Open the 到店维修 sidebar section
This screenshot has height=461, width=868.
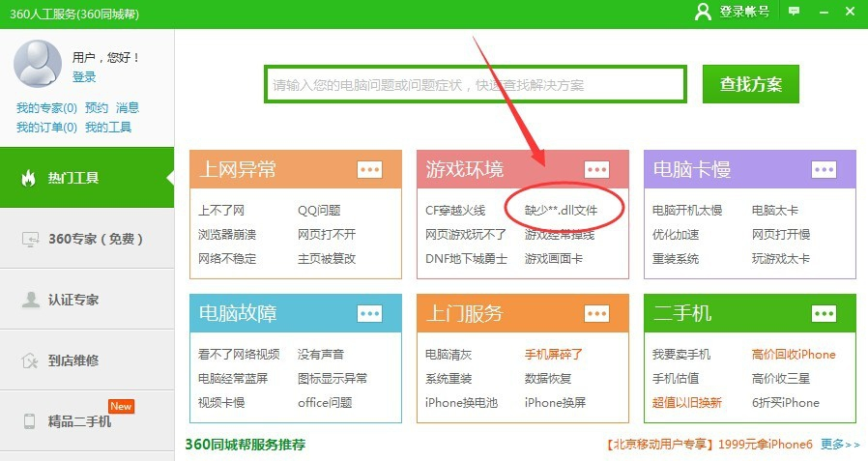coord(87,360)
